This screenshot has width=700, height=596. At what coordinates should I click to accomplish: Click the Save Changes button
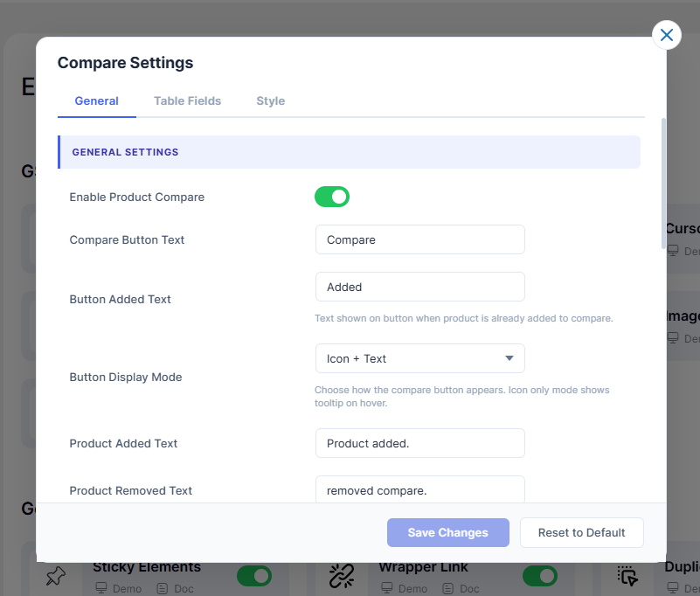coord(447,533)
